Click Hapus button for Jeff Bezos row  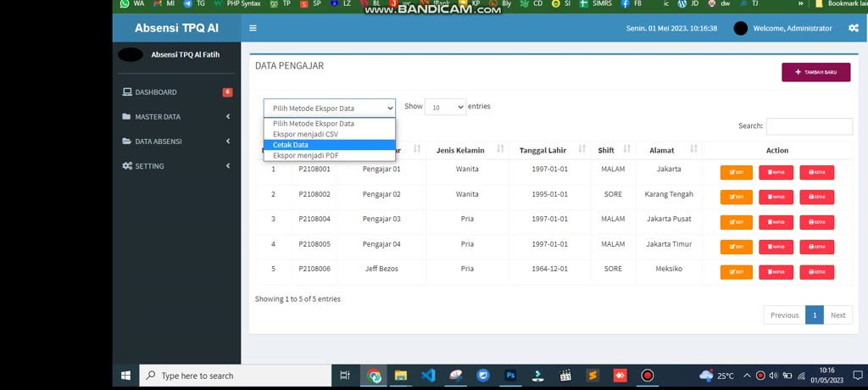776,272
